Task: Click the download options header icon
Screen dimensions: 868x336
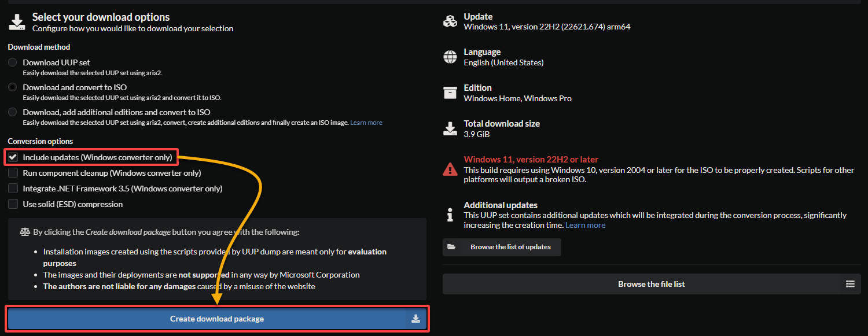Action: [x=17, y=22]
